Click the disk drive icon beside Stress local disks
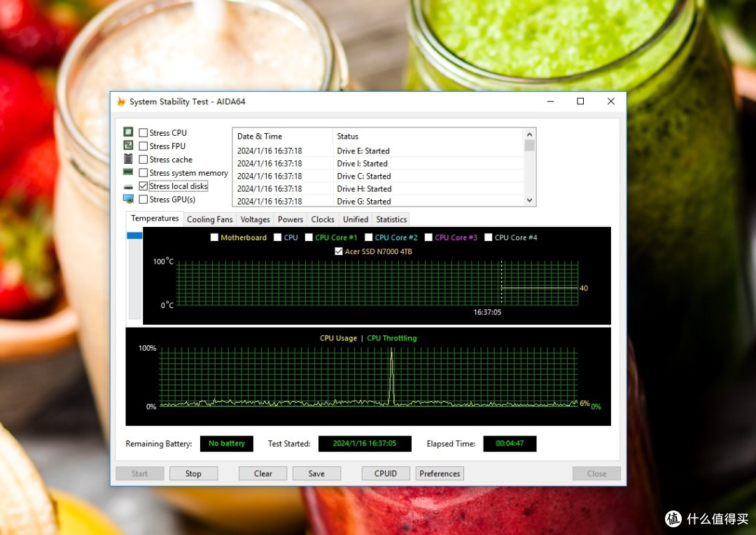This screenshot has height=535, width=756. click(x=128, y=186)
